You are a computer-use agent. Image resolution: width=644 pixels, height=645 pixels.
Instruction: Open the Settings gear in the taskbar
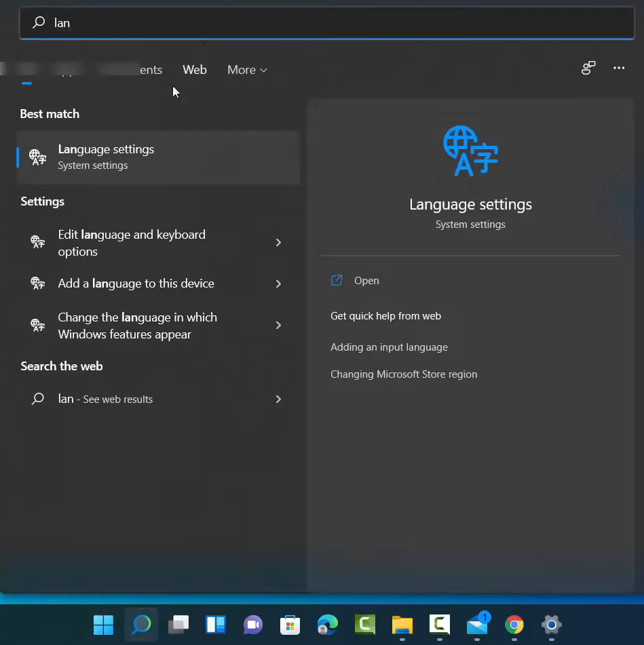point(551,624)
